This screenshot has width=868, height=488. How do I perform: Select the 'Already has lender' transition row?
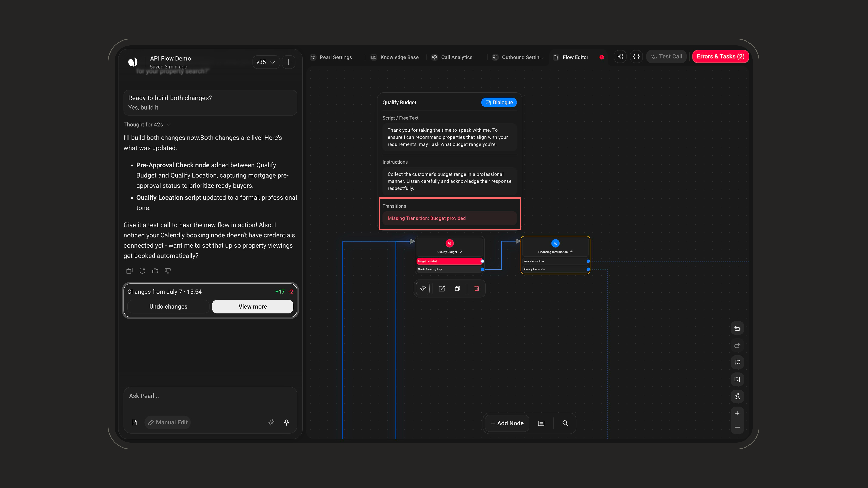[556, 269]
